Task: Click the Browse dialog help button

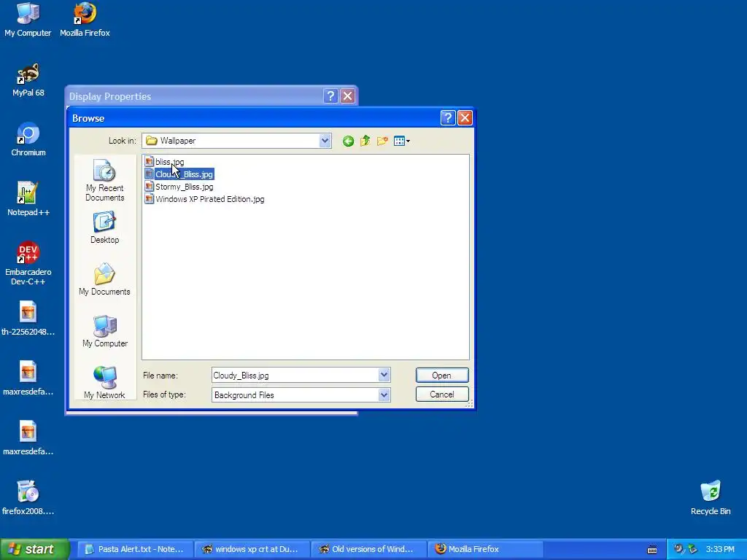Action: (x=448, y=117)
